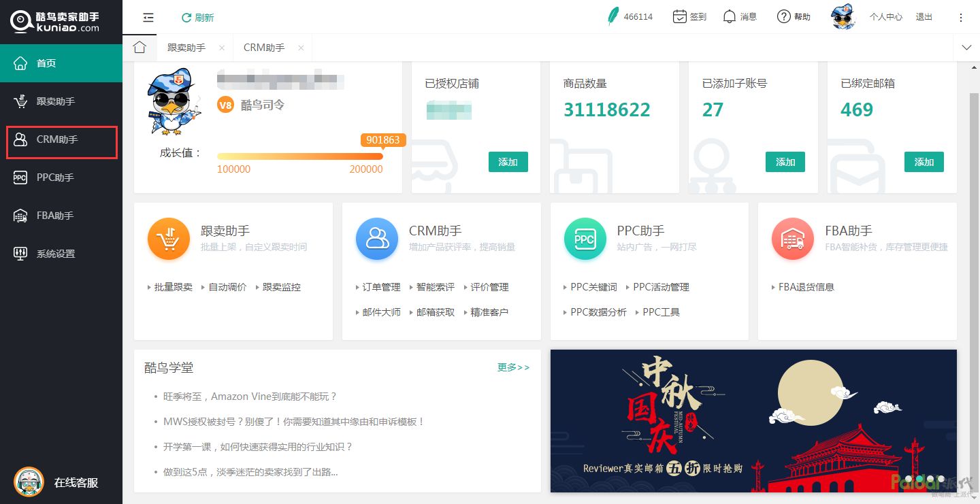This screenshot has width=980, height=504.
Task: Click the Kuniao logo in sidebar header
Action: click(55, 21)
